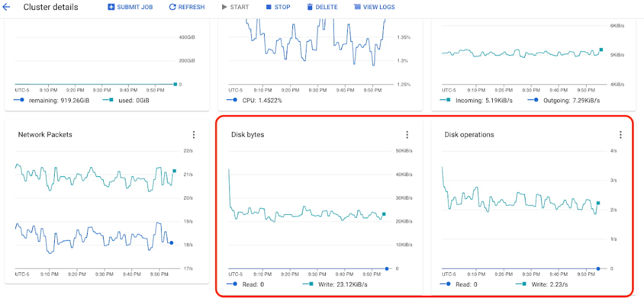Go back using the left arrow

[x=7, y=8]
